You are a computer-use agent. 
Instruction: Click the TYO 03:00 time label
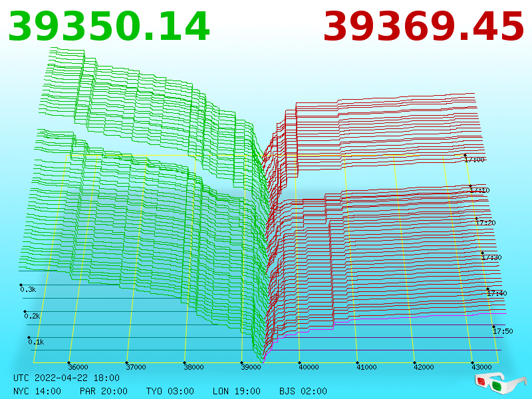(170, 391)
